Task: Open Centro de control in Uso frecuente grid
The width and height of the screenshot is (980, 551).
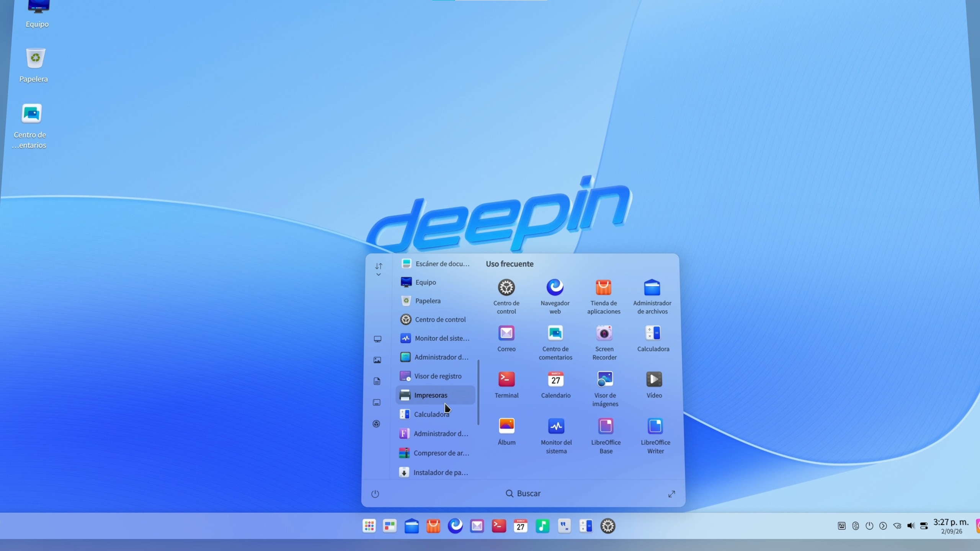Action: click(x=506, y=297)
